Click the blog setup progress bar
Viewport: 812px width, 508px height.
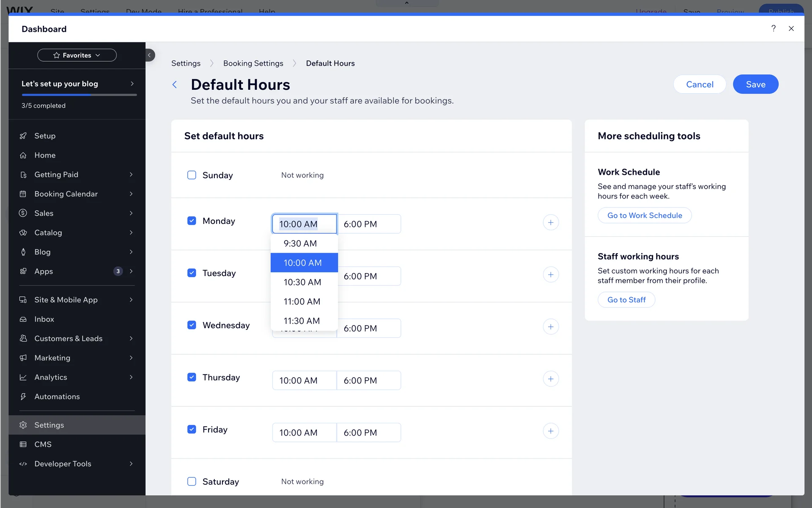[x=79, y=95]
